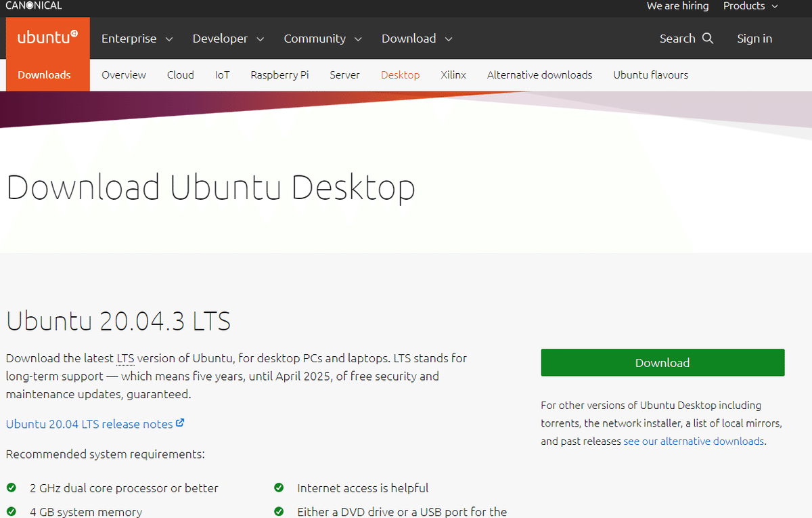Open the Xilinx tab
This screenshot has width=812, height=518.
[453, 75]
